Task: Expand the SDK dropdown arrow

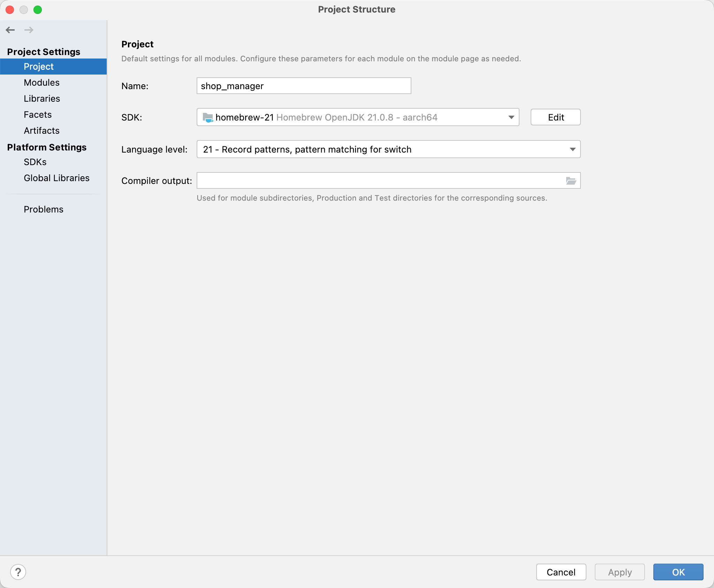Action: click(511, 117)
